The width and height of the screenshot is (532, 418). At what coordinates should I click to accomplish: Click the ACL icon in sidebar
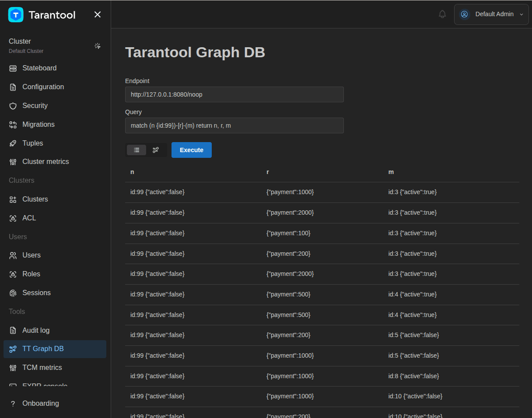(13, 218)
